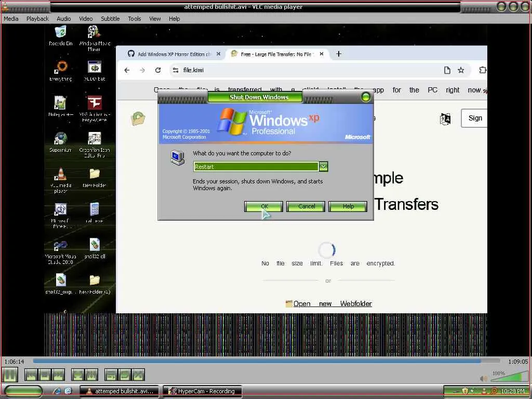Screen dimensions: 532x399
Task: Close Shut Down Windows dialog via green orb
Action: point(366,97)
